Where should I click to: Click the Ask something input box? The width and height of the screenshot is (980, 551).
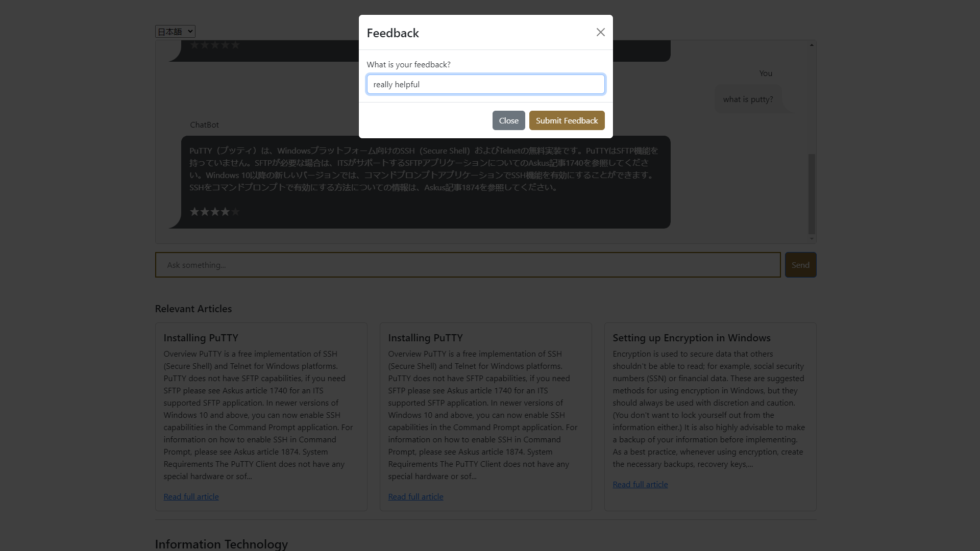(468, 265)
